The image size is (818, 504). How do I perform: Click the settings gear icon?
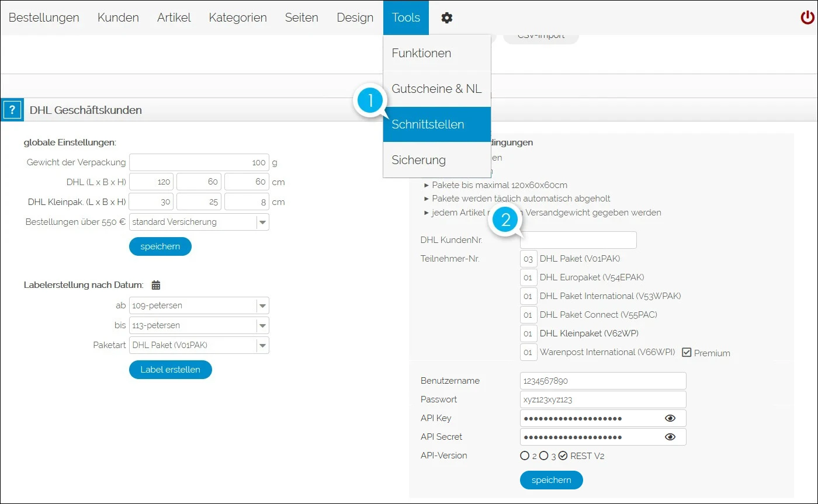(x=447, y=18)
